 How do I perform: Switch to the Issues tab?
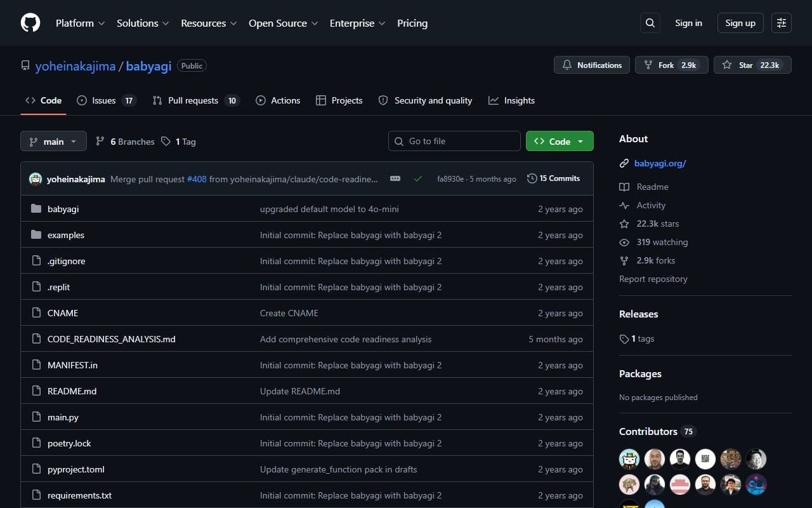coord(107,100)
